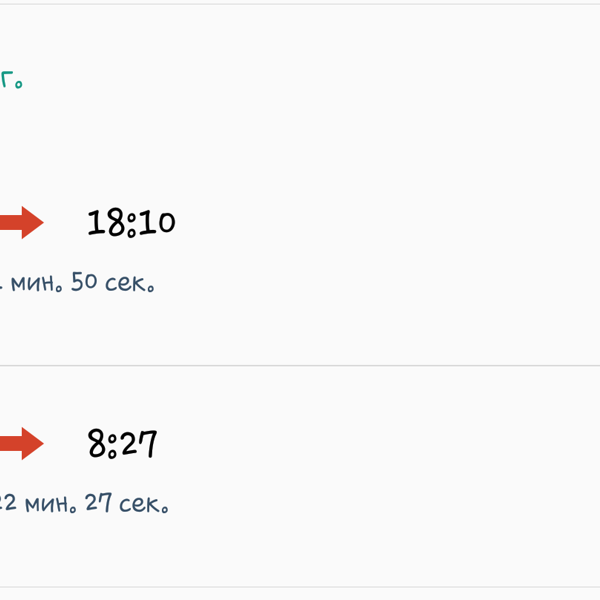Click "2 мин." under the 8:27 entry
This screenshot has width=600, height=600.
coord(39,503)
